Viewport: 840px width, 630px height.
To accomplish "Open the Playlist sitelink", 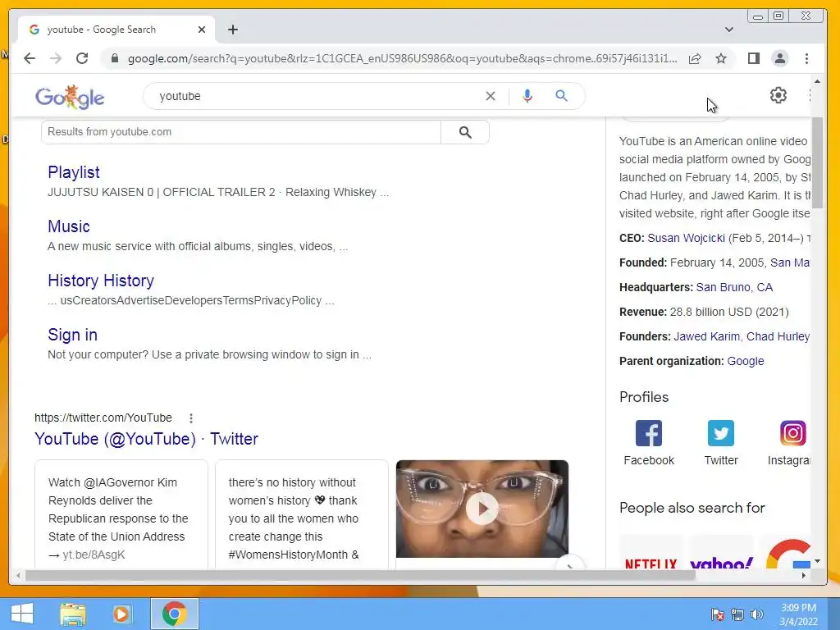I will 73,172.
